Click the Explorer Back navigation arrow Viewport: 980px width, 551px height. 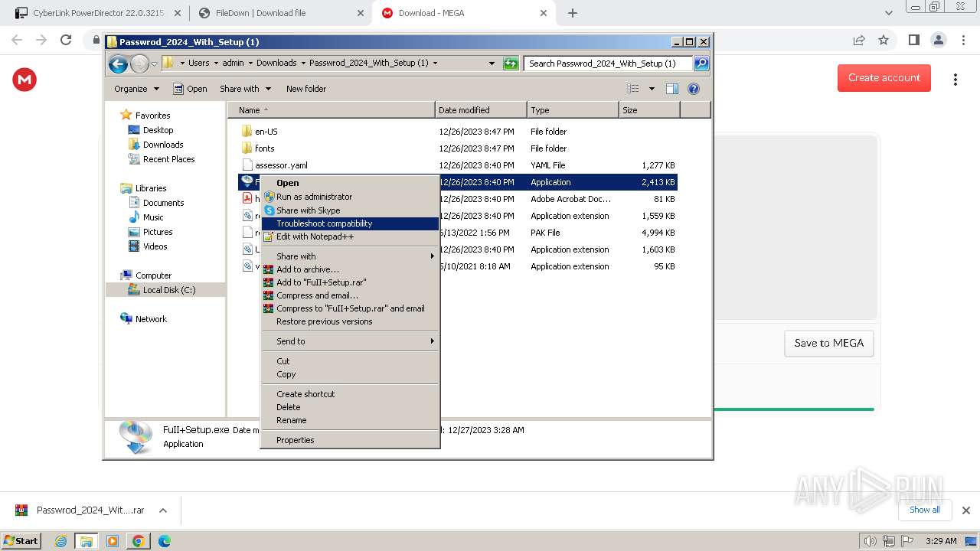118,64
